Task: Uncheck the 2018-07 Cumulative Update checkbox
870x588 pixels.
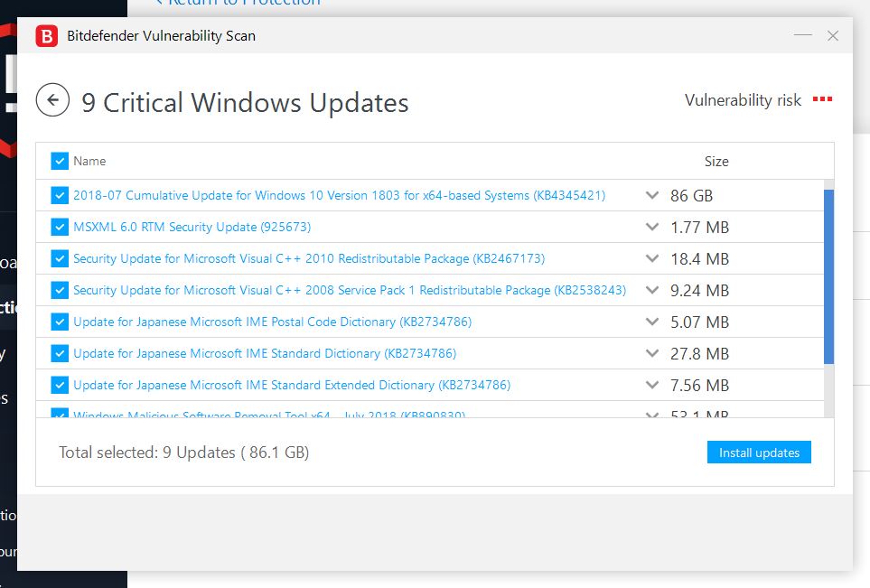Action: (x=60, y=195)
